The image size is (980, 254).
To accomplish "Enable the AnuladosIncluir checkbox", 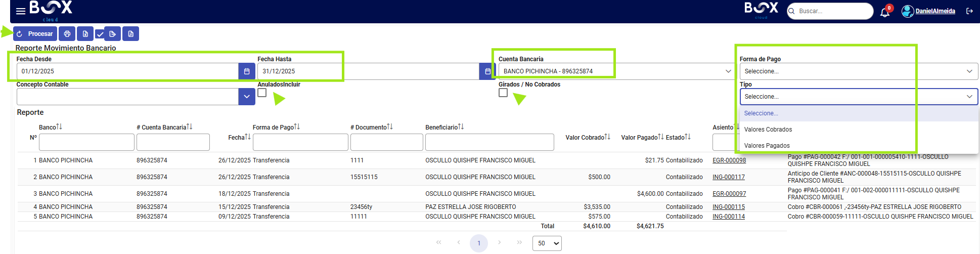I will (262, 93).
